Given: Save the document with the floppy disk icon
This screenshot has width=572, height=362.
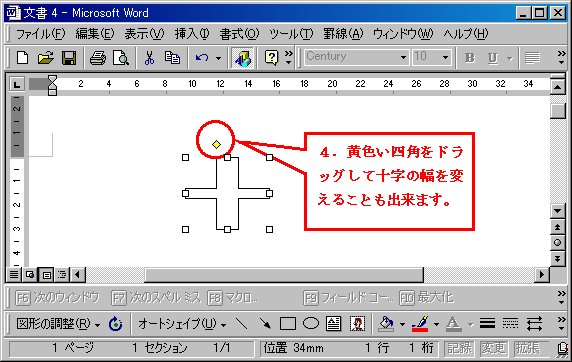Looking at the screenshot, I should pyautogui.click(x=69, y=58).
